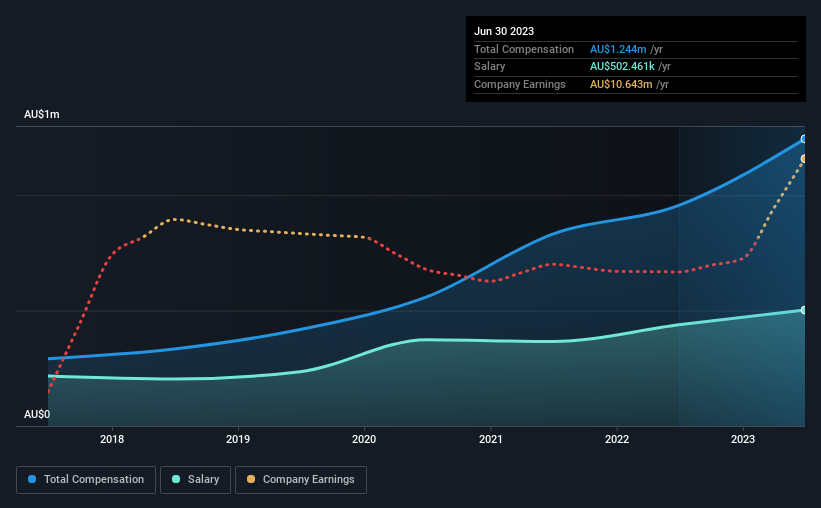821x508 pixels.
Task: Select the 2018 x-axis label
Action: click(x=112, y=439)
